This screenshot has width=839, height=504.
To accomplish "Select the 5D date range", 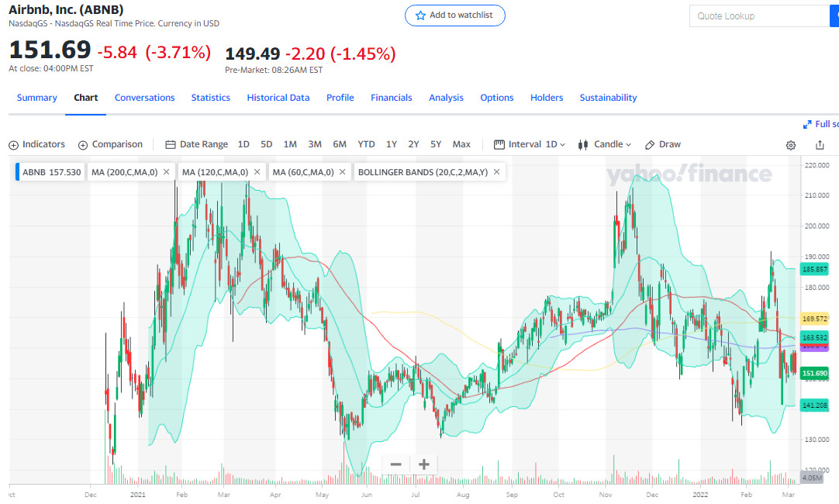I will (x=267, y=144).
